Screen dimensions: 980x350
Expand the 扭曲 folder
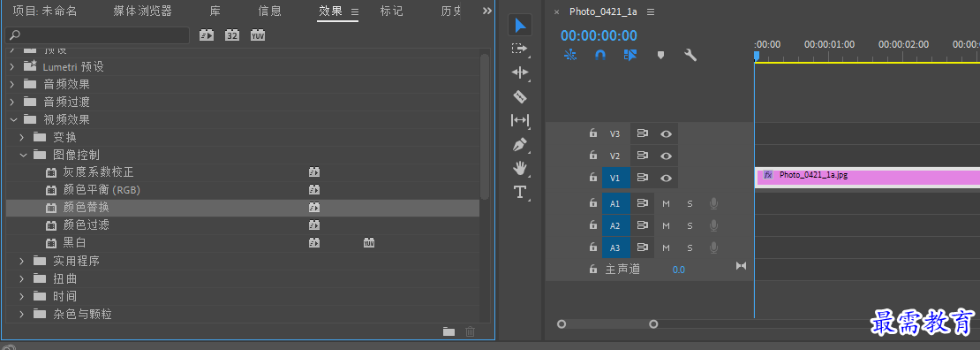[x=22, y=278]
